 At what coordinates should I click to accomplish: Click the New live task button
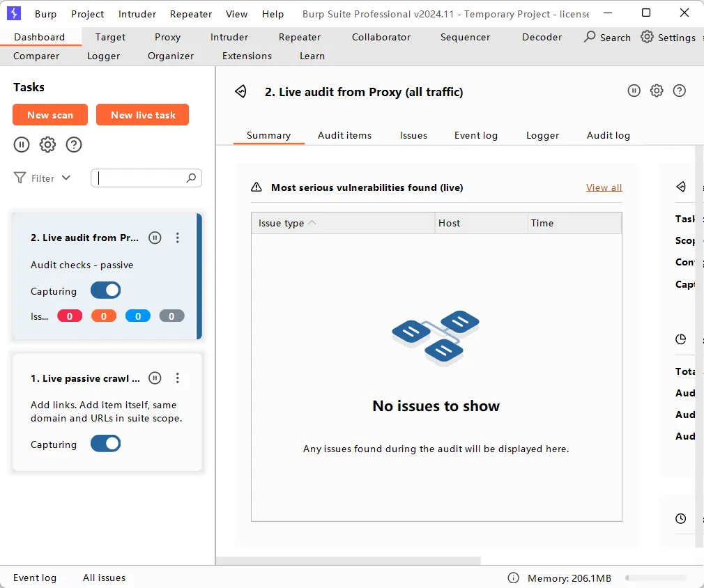pyautogui.click(x=143, y=115)
